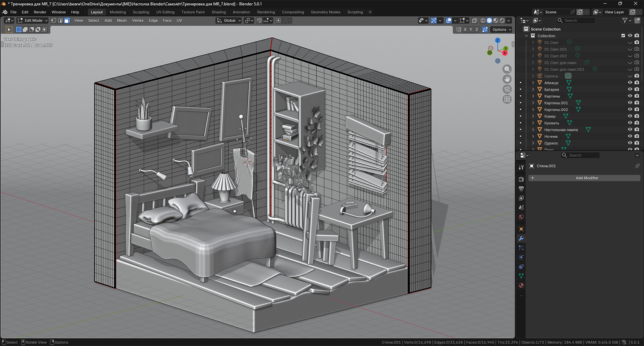The width and height of the screenshot is (644, 346).
Task: Switch viewport shading to wireframe
Action: tap(483, 21)
